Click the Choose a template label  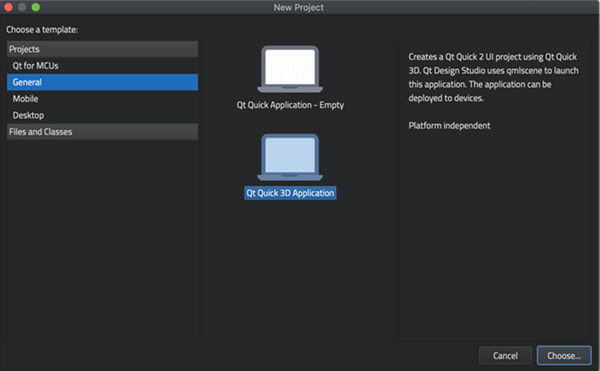point(42,29)
